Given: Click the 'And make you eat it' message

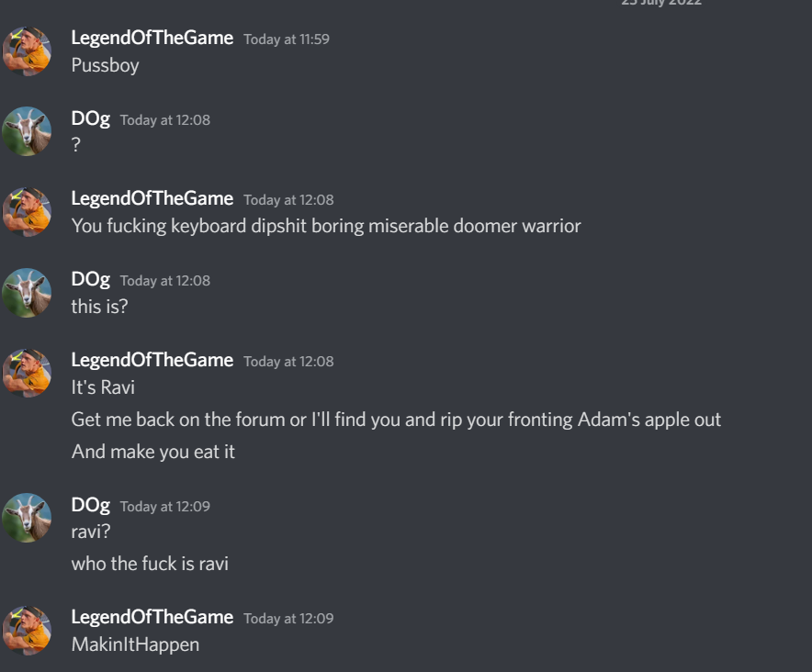Looking at the screenshot, I should point(152,452).
